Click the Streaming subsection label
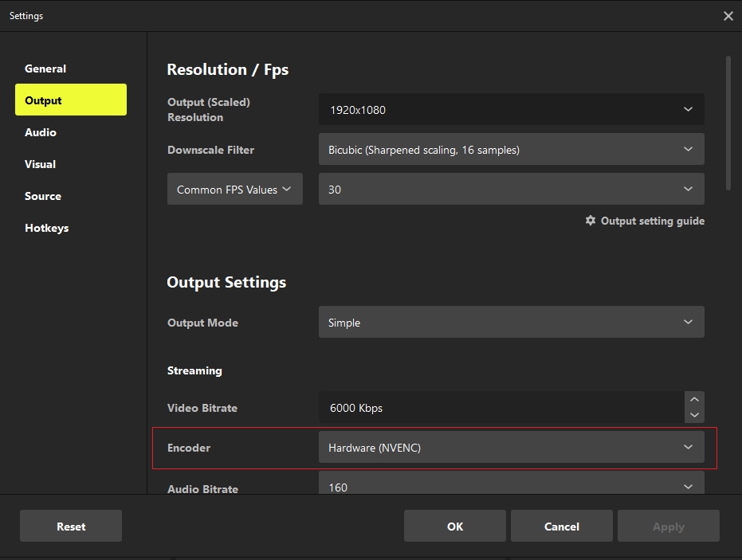 [194, 371]
